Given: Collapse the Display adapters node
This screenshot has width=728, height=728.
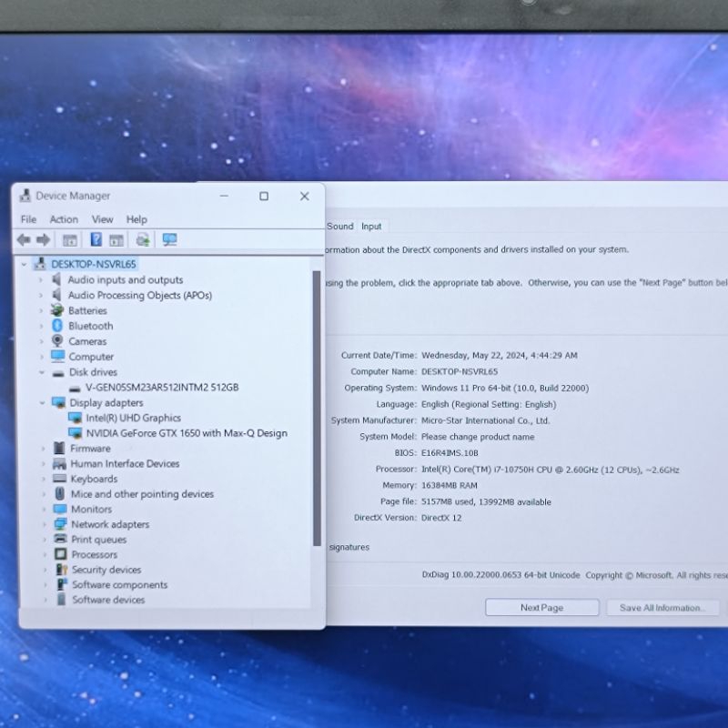Looking at the screenshot, I should (x=42, y=402).
